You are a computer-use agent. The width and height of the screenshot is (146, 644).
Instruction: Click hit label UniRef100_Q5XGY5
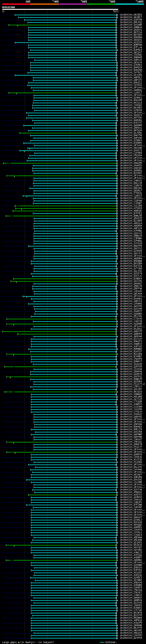(131, 218)
